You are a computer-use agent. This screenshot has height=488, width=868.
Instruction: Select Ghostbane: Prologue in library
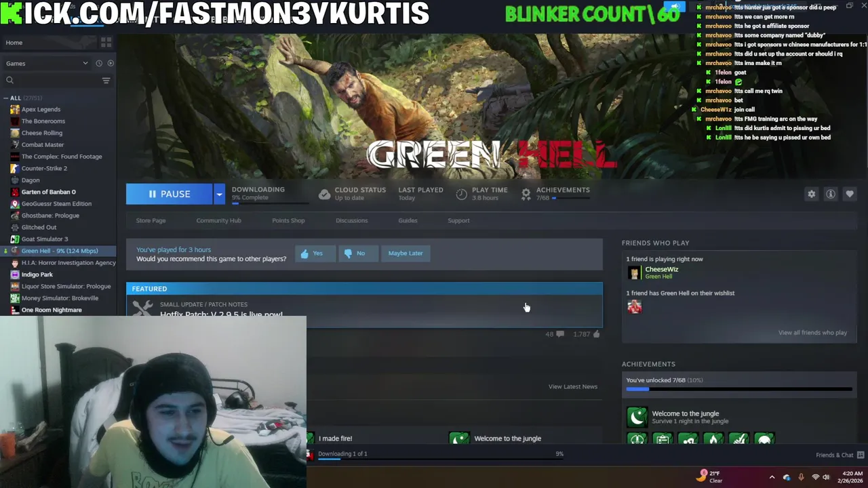(x=50, y=216)
